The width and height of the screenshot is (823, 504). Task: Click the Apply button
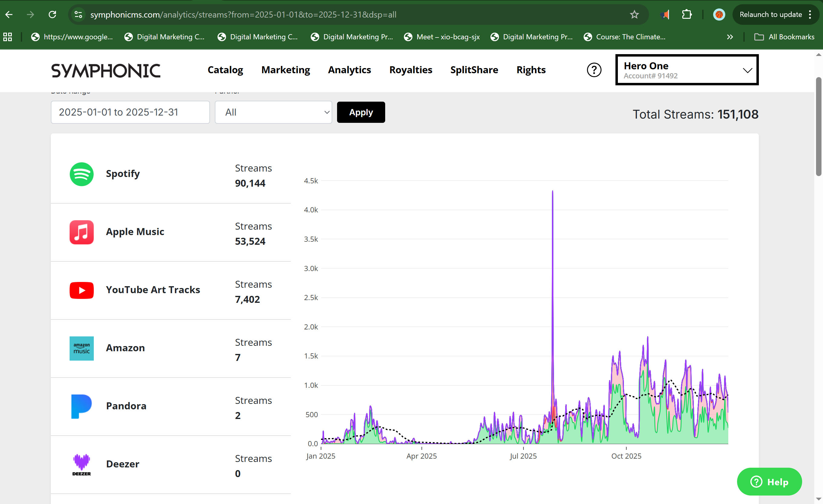point(361,112)
